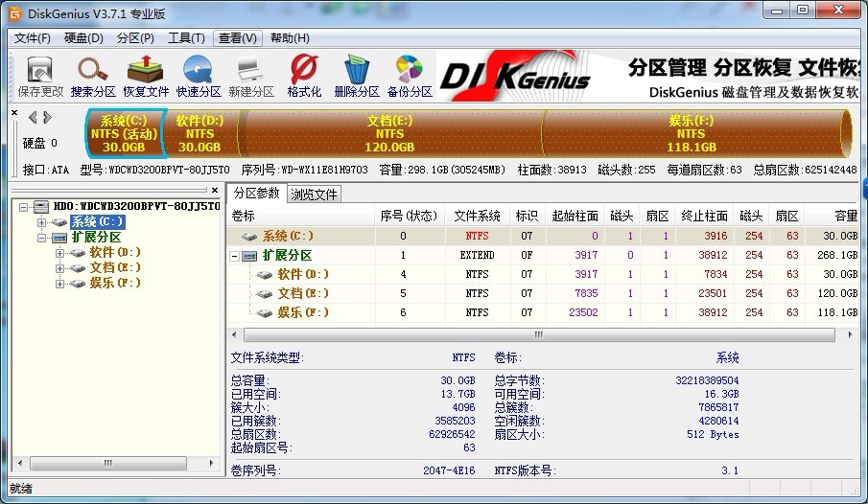This screenshot has height=504, width=868.
Task: Switch to next disk with right arrow
Action: click(46, 118)
